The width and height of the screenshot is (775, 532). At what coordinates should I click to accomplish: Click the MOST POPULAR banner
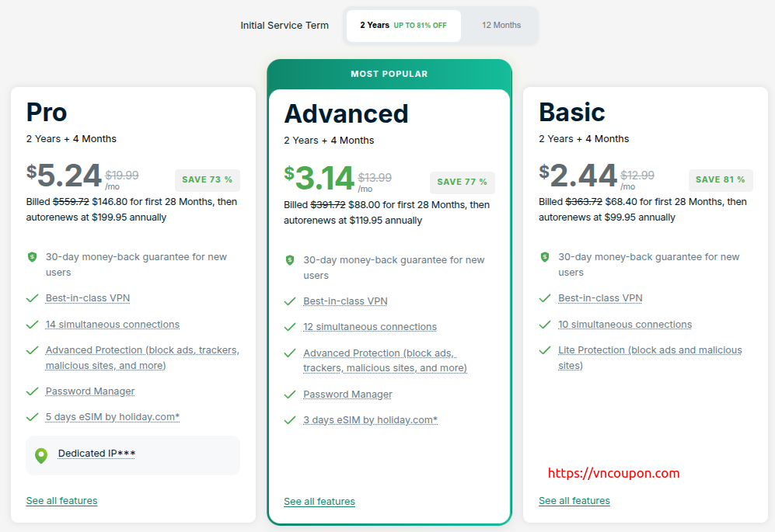(389, 75)
